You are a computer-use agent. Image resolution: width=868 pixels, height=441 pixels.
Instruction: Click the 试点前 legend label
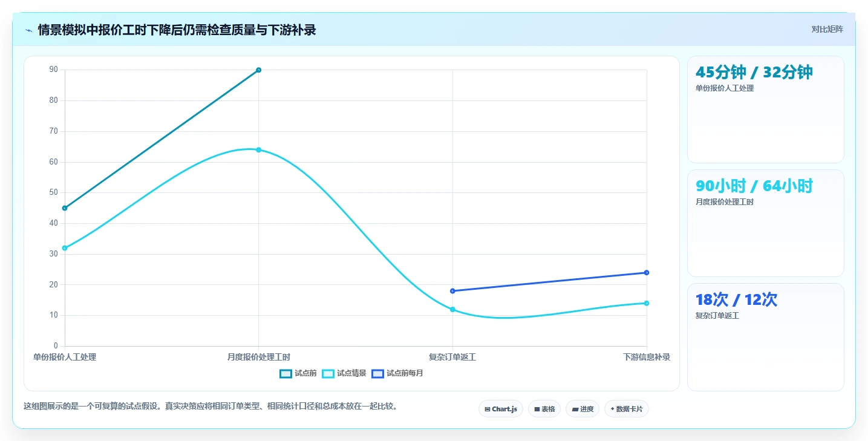point(305,373)
